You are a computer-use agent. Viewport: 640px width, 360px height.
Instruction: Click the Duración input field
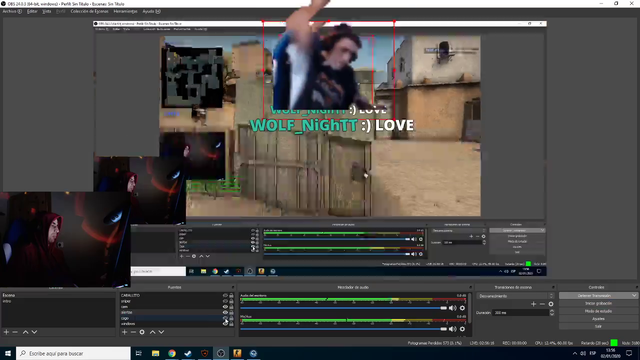click(521, 313)
